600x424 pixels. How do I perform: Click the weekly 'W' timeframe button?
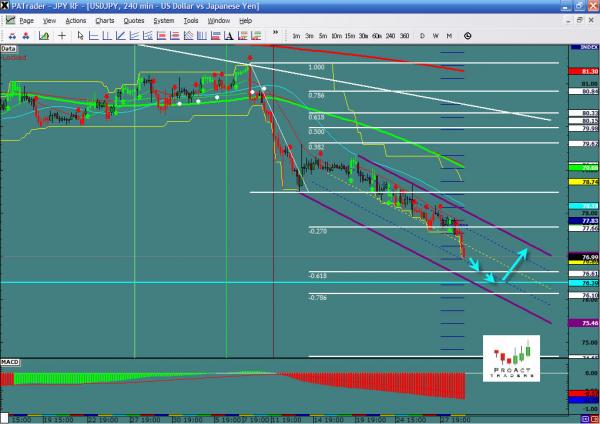pyautogui.click(x=436, y=34)
